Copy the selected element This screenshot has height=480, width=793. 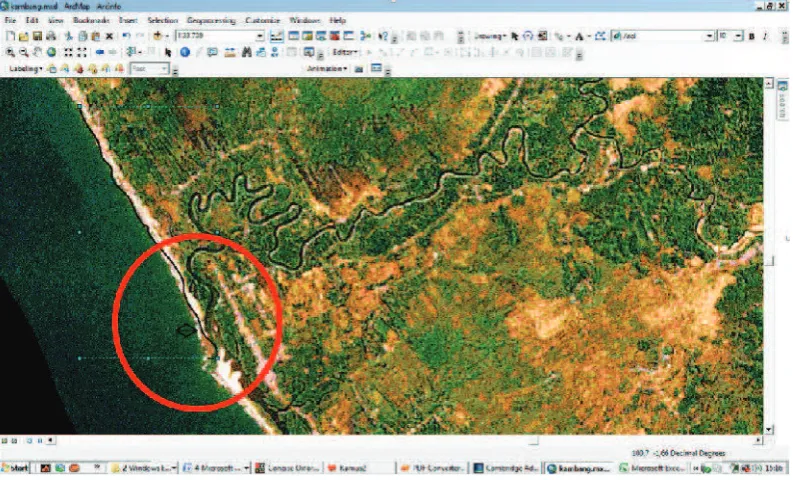(82, 36)
